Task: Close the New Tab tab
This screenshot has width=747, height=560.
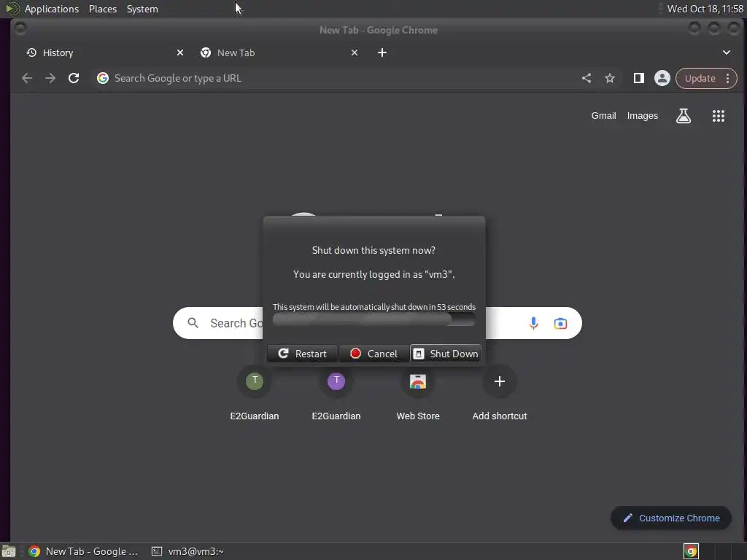Action: coord(355,52)
